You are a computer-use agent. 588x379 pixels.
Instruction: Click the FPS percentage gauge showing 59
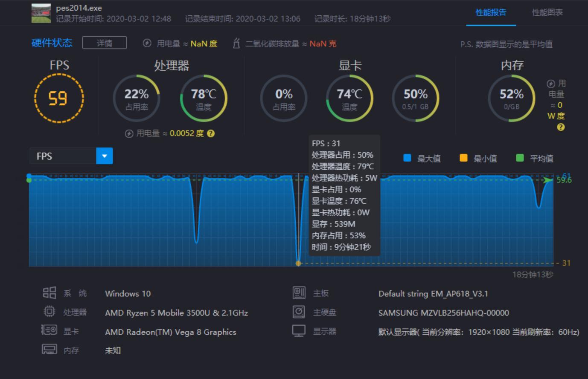pyautogui.click(x=59, y=98)
